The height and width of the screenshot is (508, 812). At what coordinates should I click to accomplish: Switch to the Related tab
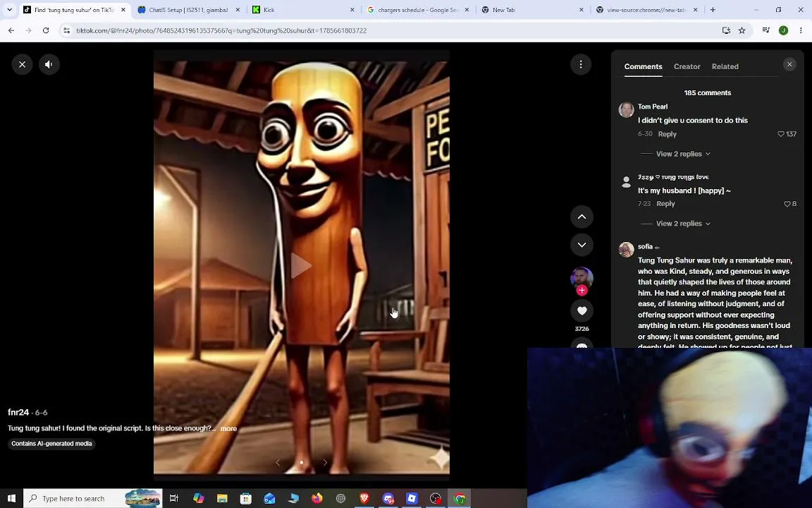click(725, 66)
